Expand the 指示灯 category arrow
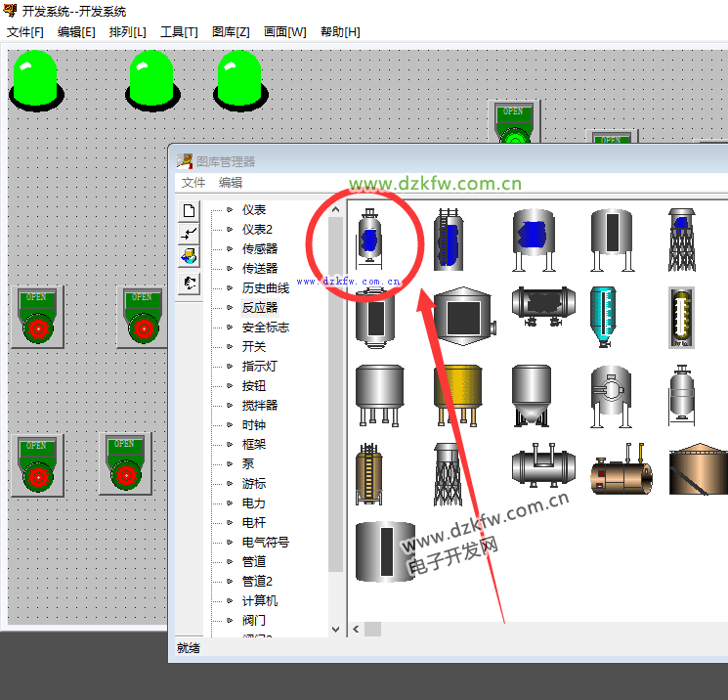728x700 pixels. 230,367
